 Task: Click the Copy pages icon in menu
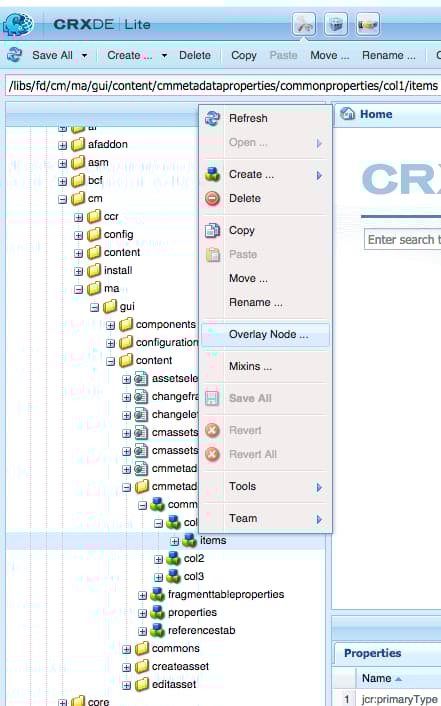coord(212,230)
